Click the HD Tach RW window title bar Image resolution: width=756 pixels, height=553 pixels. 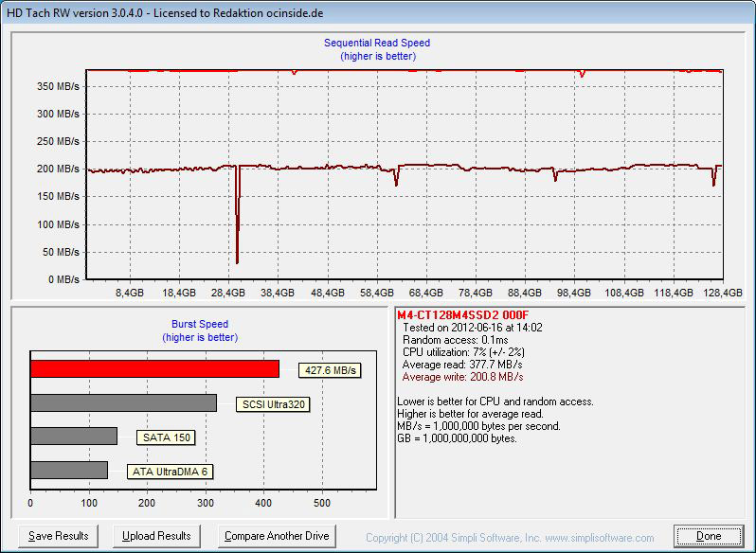coord(378,13)
